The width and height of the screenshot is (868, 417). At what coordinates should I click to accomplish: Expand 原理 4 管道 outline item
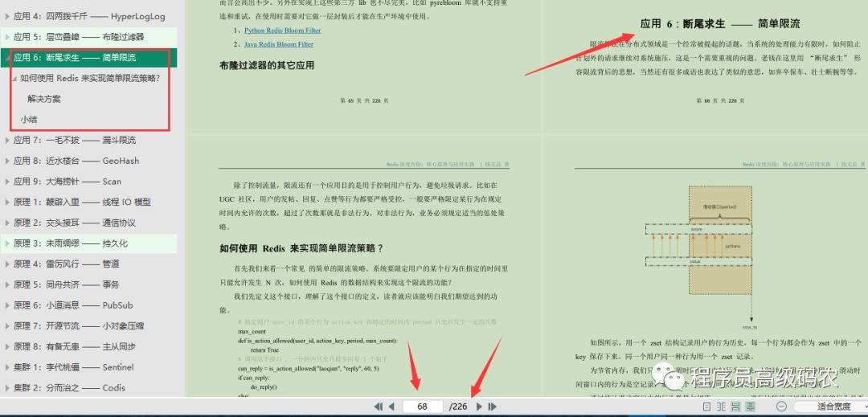point(7,264)
